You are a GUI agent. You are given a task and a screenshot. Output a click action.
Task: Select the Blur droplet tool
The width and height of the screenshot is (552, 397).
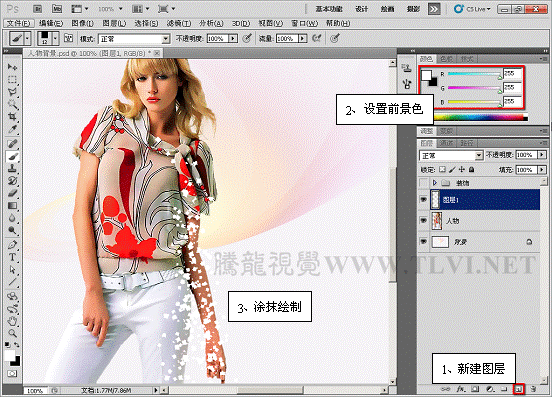tap(12, 218)
